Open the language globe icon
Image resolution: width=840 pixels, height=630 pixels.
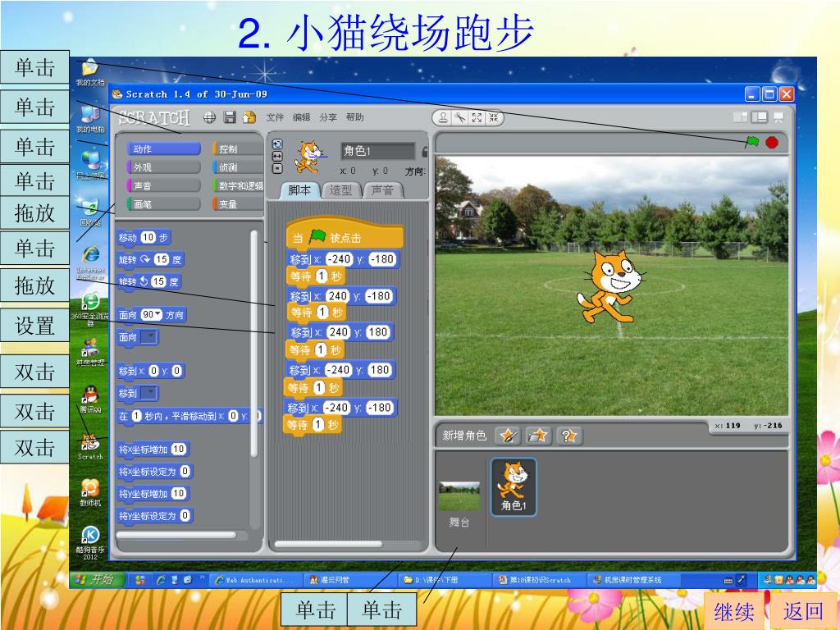(x=209, y=117)
